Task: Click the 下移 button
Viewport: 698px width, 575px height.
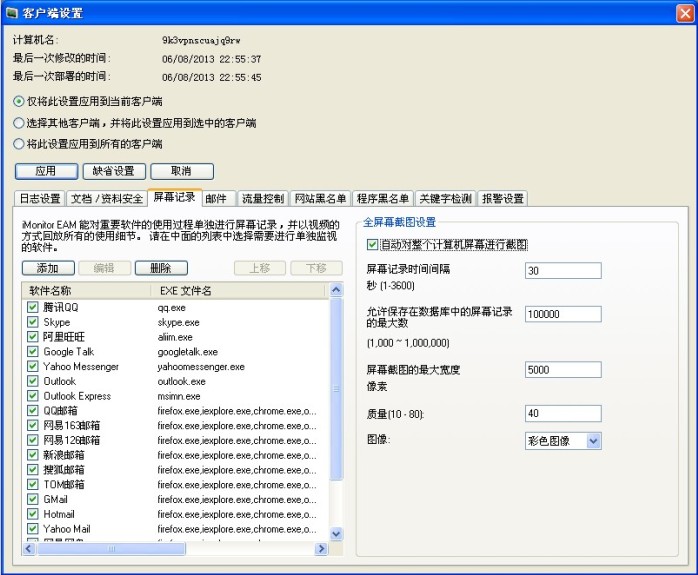Action: [x=317, y=268]
